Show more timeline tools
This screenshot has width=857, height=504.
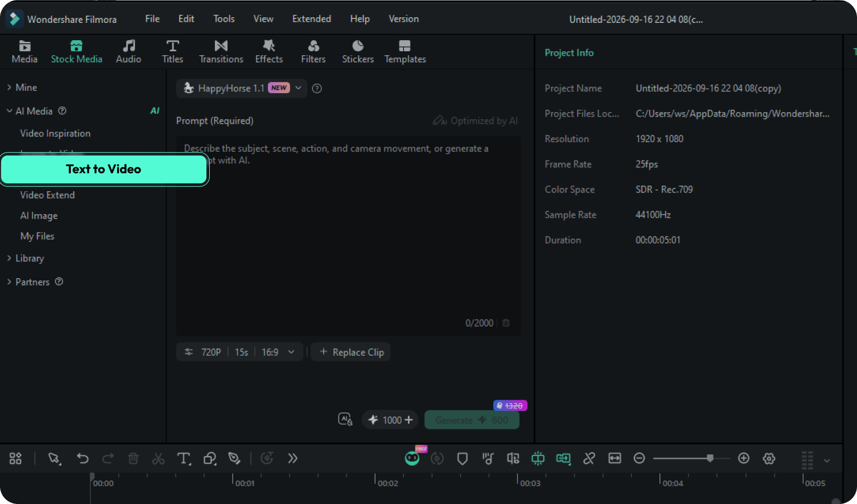(293, 458)
